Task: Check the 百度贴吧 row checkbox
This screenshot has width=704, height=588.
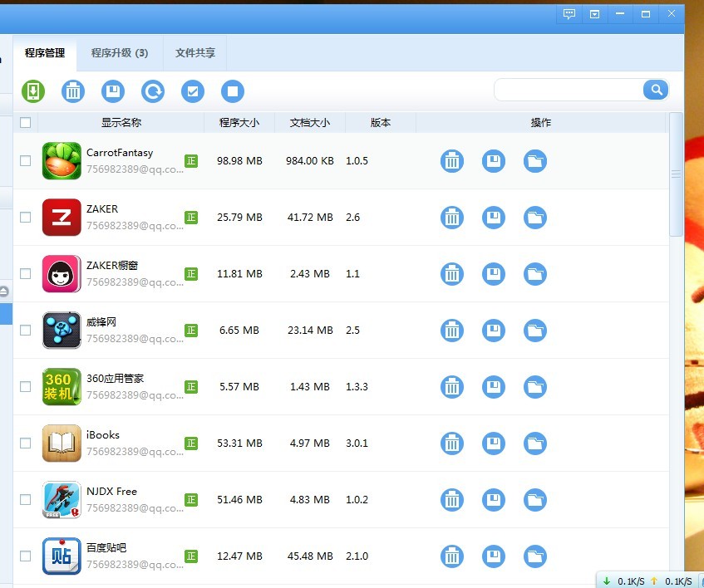Action: (26, 556)
